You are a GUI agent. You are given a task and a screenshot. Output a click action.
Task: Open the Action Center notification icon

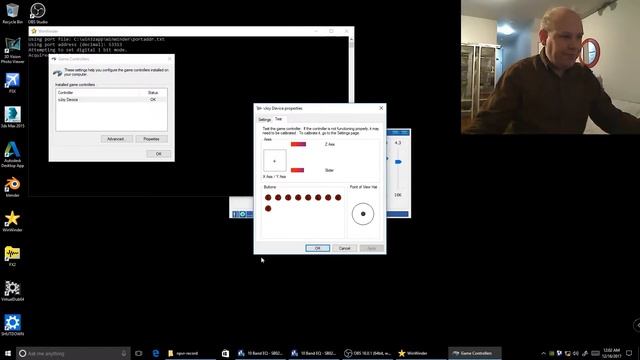629,353
